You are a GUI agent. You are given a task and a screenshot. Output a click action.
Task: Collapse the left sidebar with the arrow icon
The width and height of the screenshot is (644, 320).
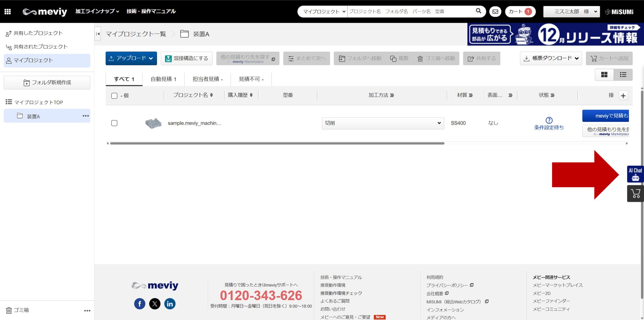pos(97,33)
